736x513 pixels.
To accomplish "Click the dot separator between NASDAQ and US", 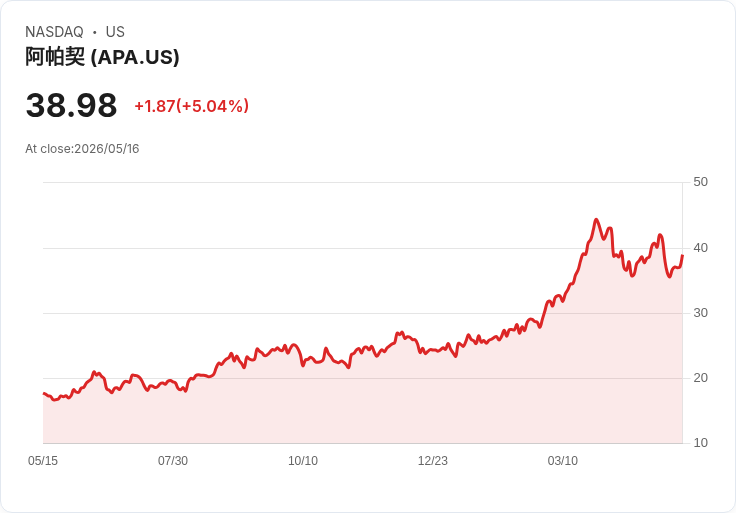I will (x=95, y=32).
